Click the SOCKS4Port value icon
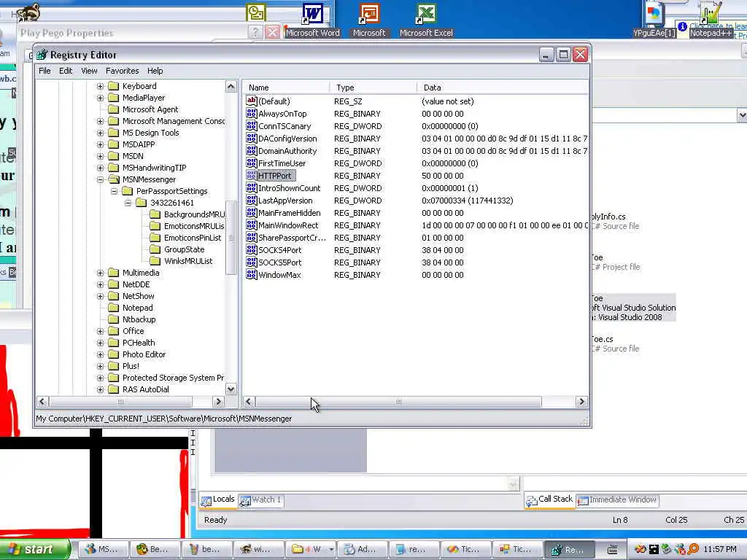Image resolution: width=747 pixels, height=560 pixels. click(251, 249)
